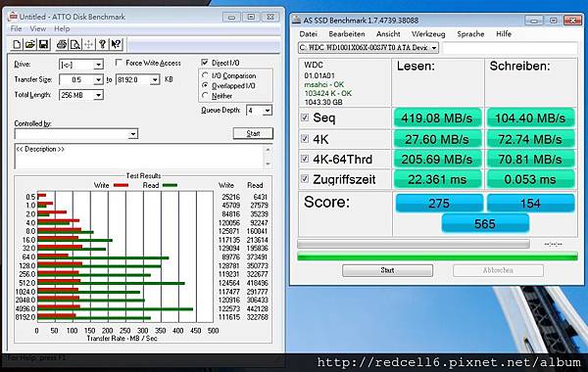
Task: Click the Print icon in ATTO toolbar
Action: point(62,44)
